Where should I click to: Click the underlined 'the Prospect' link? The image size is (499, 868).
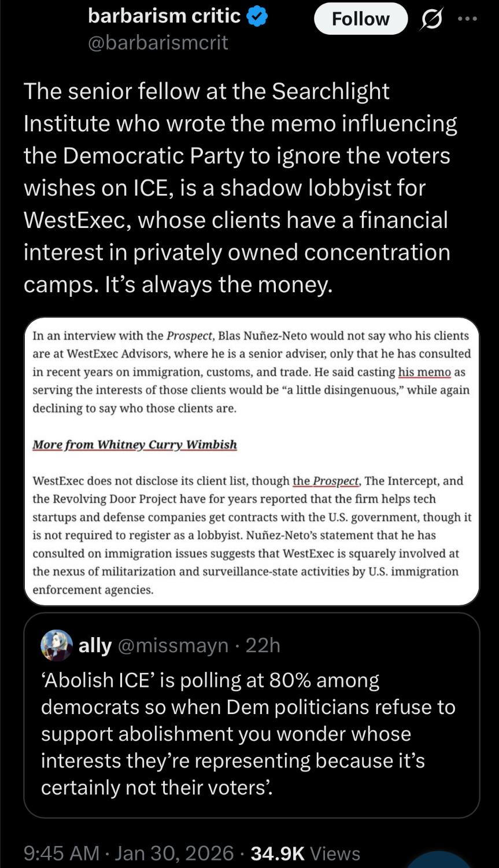(326, 481)
